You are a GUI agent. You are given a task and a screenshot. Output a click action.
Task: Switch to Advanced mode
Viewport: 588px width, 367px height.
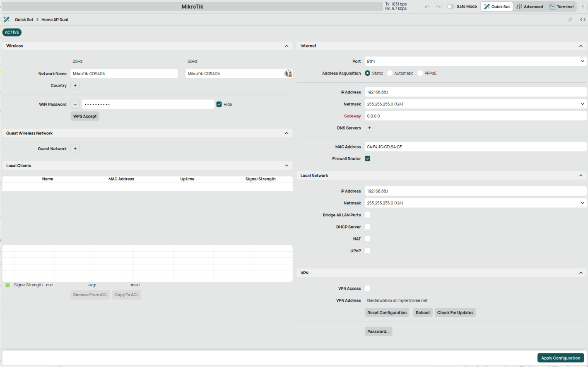click(x=530, y=7)
